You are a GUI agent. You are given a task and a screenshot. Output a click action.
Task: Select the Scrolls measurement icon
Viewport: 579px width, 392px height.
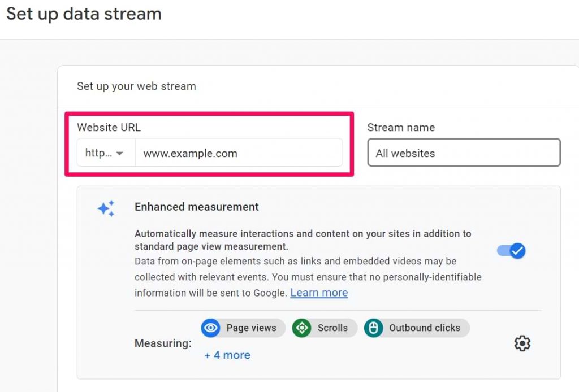pyautogui.click(x=302, y=328)
